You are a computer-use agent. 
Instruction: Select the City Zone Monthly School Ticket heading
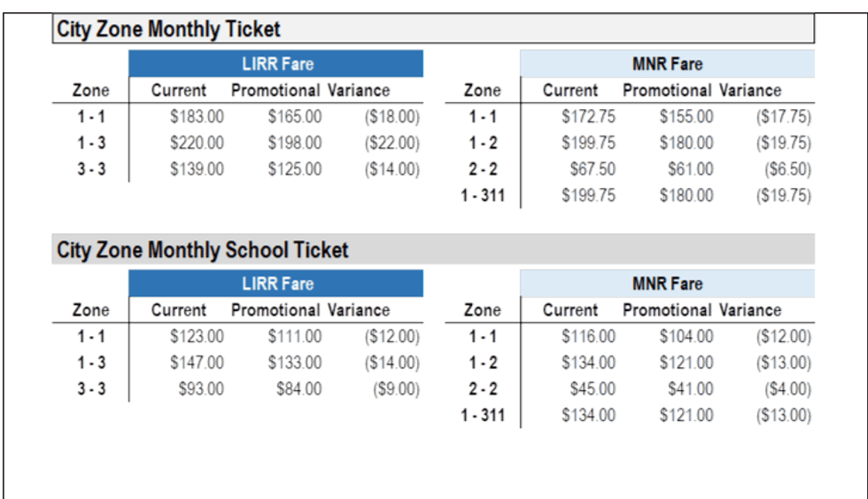point(203,250)
